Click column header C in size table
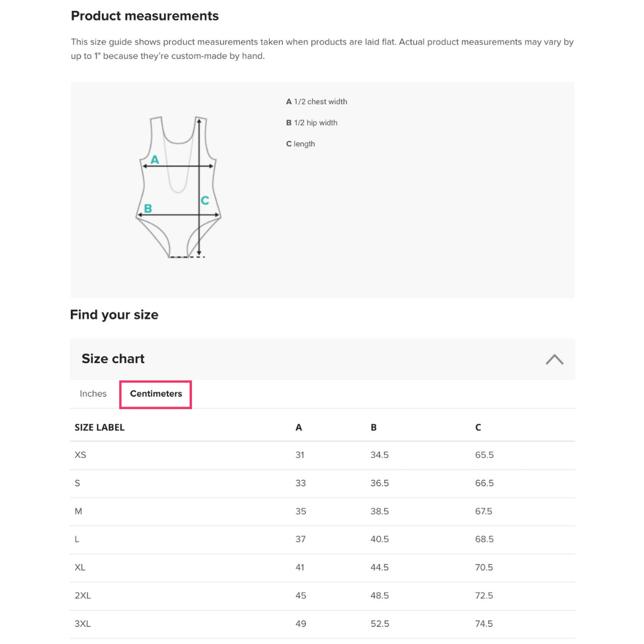 click(478, 428)
